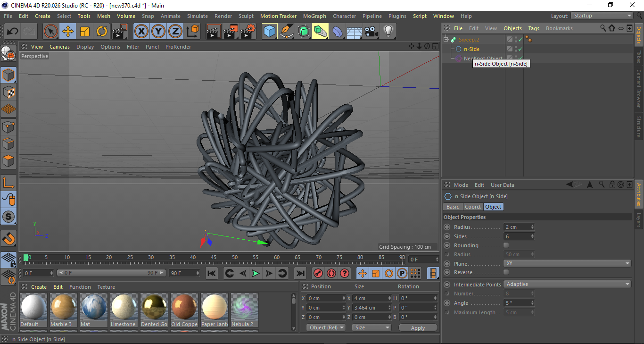Screen dimensions: 644x344
Task: Collapse the Sweep.2 tree item
Action: (446, 40)
